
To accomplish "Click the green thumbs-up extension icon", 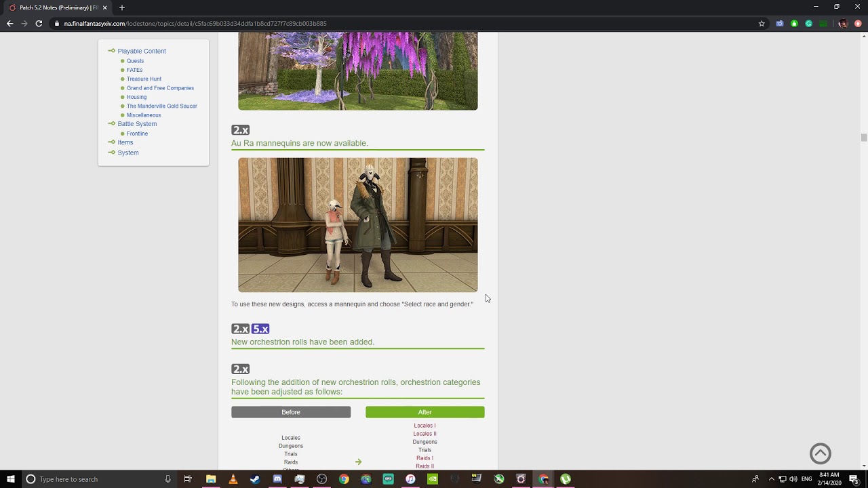I will tap(794, 24).
